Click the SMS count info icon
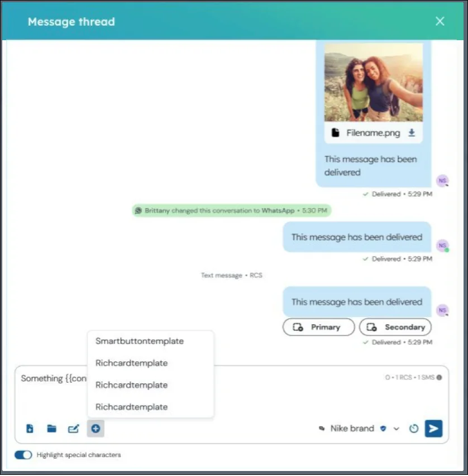 (439, 378)
